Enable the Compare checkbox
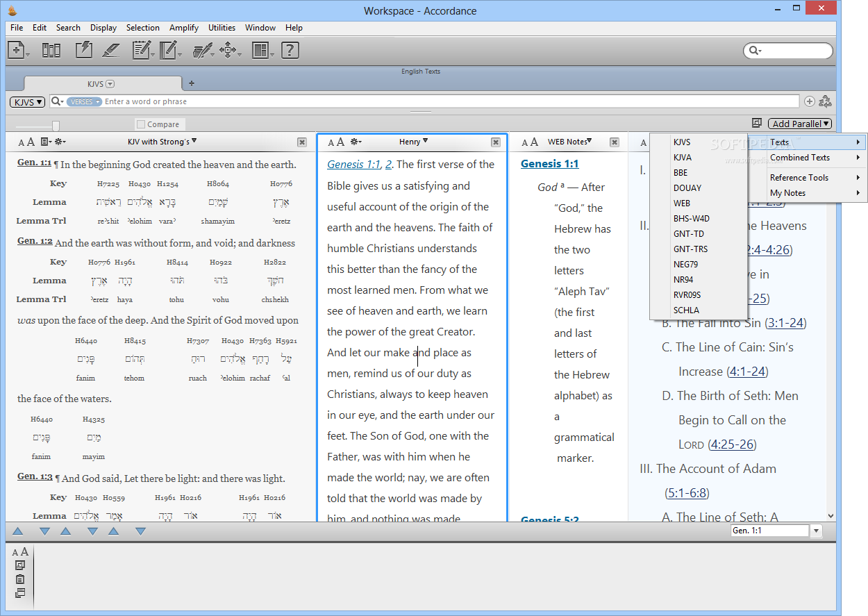Viewport: 868px width, 616px height. point(141,124)
